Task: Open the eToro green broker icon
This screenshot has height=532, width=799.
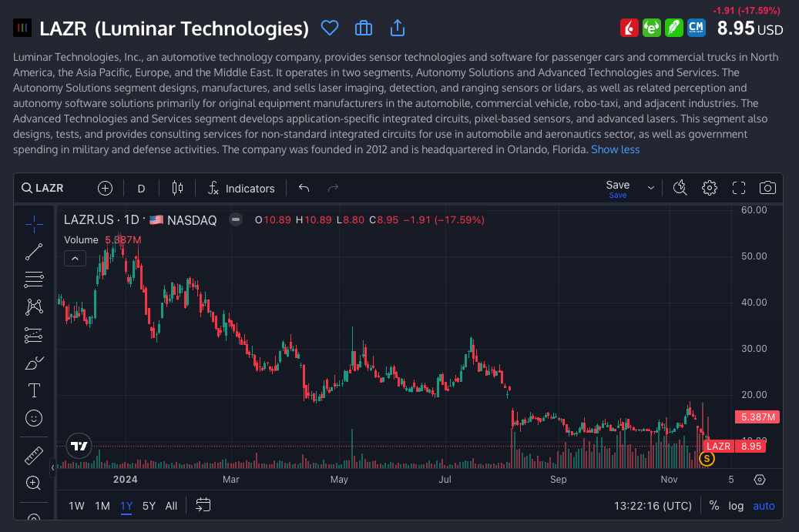Action: [x=652, y=28]
